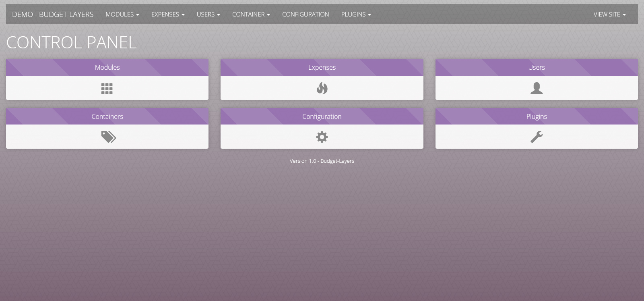Expand the PLUGINS navbar menu

pos(356,15)
